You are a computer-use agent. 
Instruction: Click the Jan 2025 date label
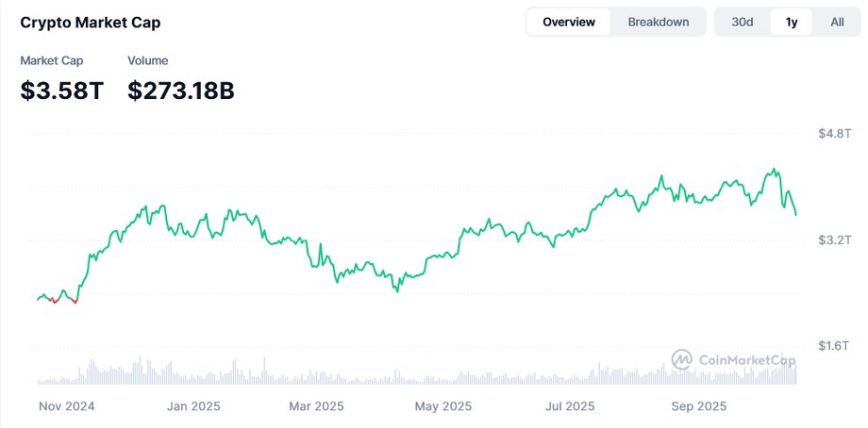[192, 406]
